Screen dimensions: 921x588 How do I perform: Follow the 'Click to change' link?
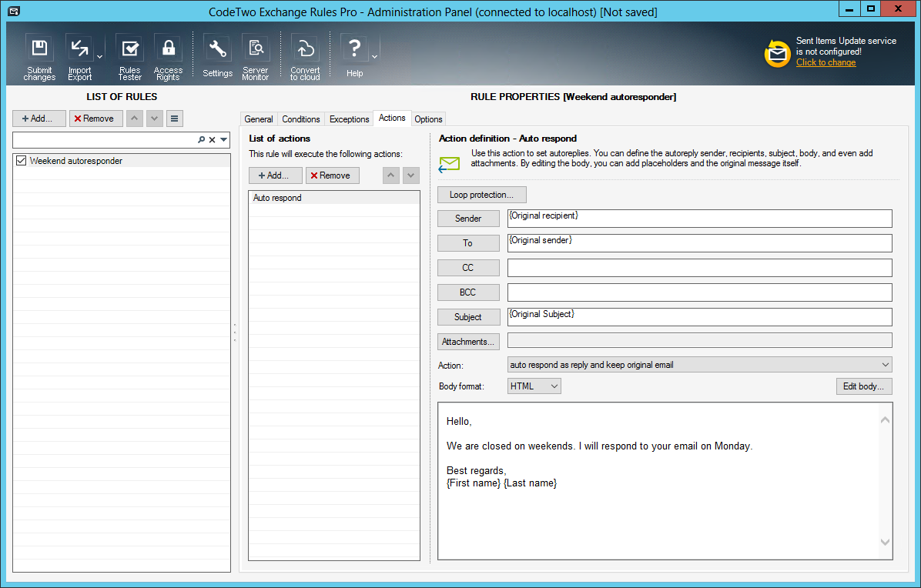(826, 63)
